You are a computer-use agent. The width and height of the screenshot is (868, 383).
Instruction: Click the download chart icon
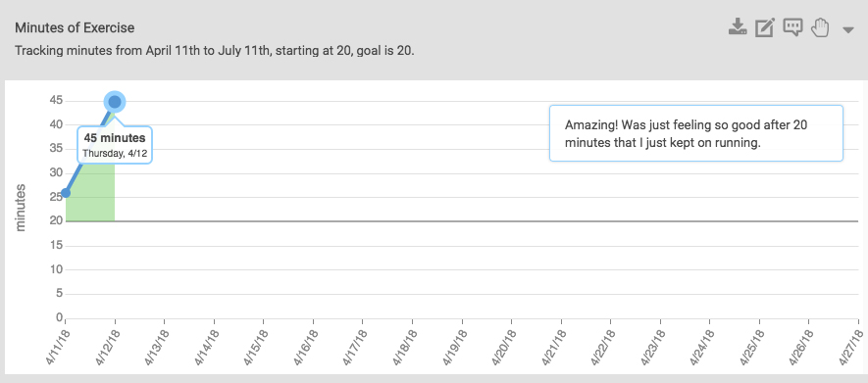point(738,27)
